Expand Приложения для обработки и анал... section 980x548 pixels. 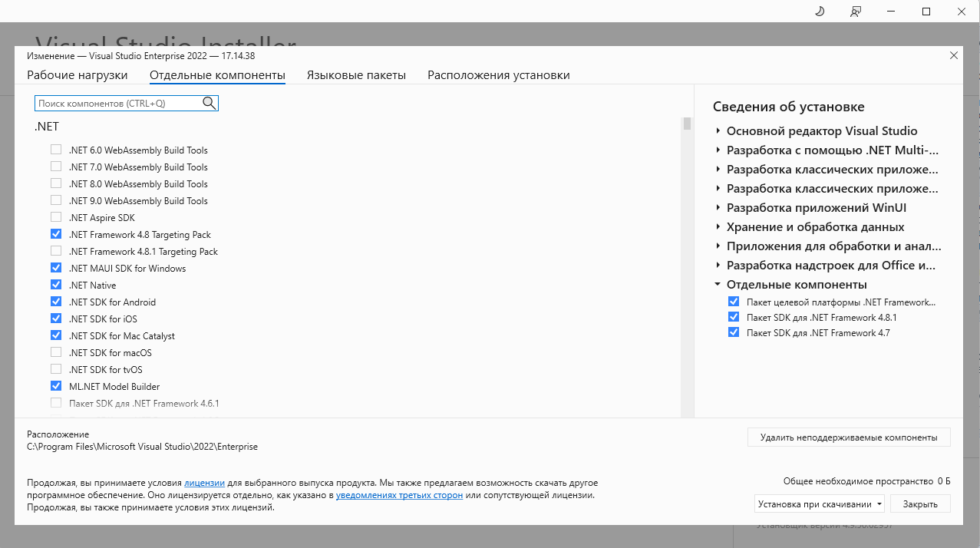(x=718, y=246)
